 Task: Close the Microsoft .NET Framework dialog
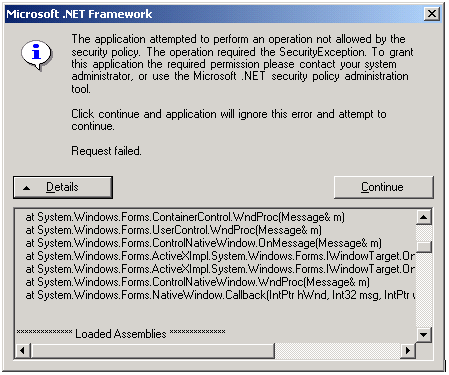point(432,14)
